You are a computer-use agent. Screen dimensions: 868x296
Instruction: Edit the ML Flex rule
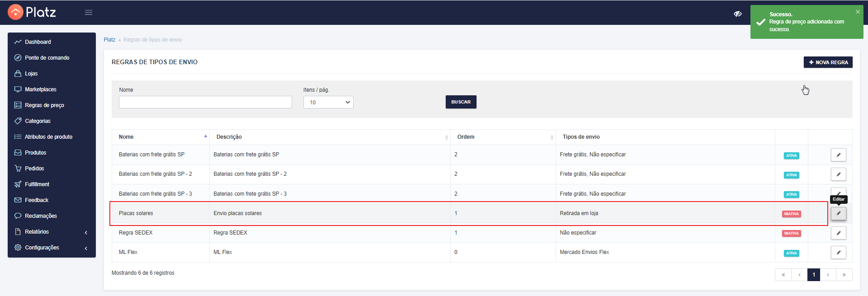pos(838,252)
